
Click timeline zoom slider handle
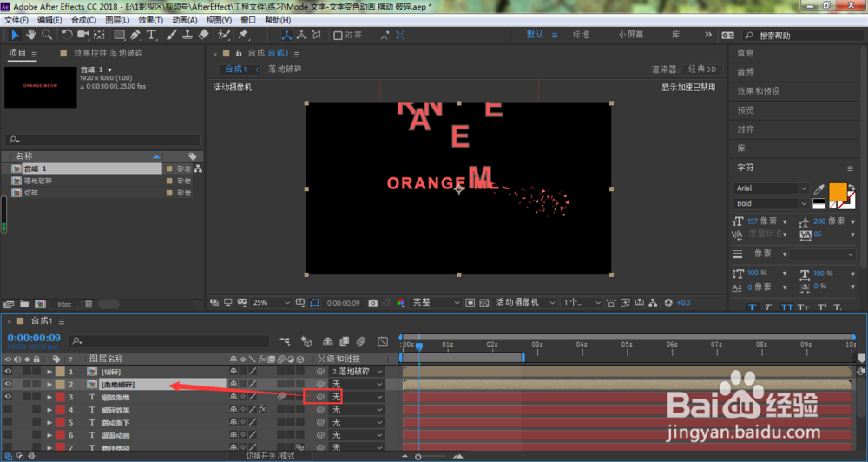point(418,457)
